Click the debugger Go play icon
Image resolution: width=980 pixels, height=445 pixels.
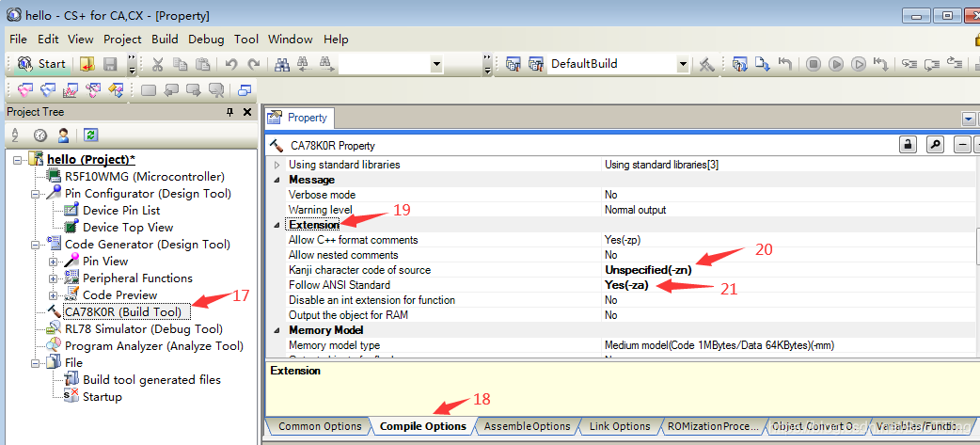(835, 64)
